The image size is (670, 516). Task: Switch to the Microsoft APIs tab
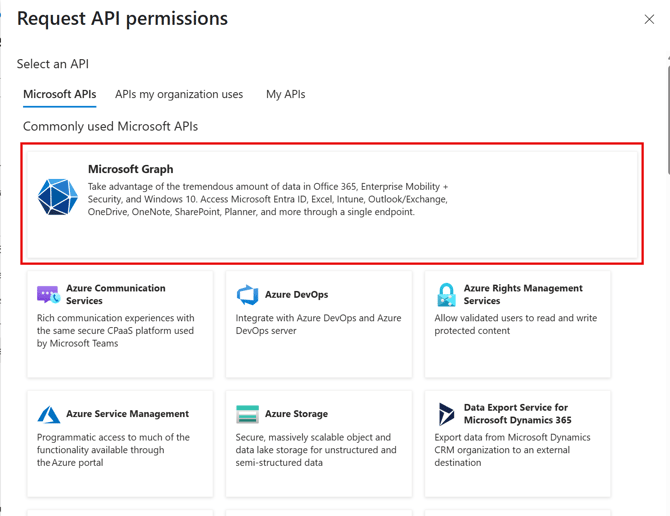[59, 94]
